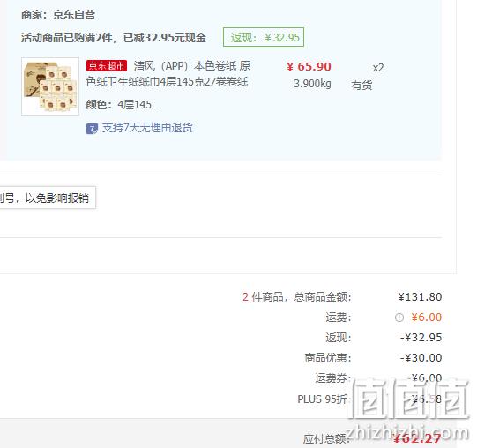This screenshot has height=448, width=477.
Task: Click the 返现 ¥32.95 cashback badge
Action: click(x=264, y=37)
